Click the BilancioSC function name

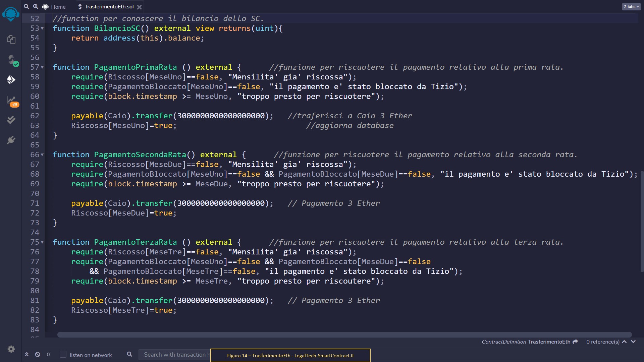point(117,28)
